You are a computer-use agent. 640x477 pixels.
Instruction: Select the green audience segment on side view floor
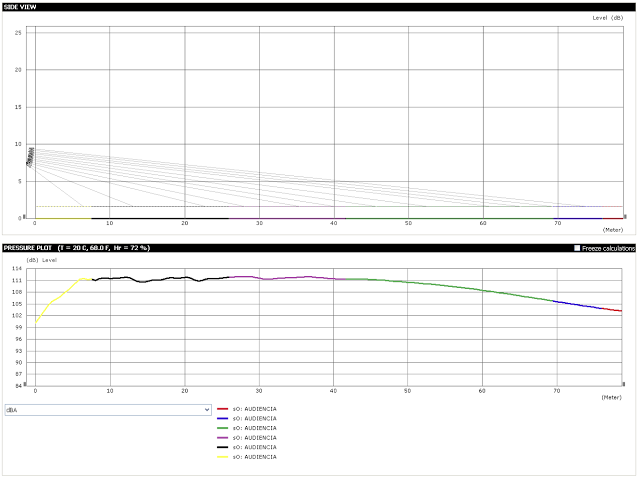point(450,217)
